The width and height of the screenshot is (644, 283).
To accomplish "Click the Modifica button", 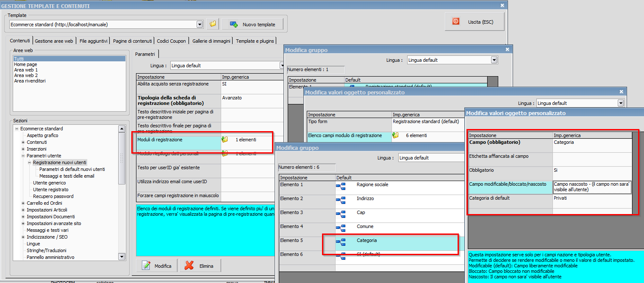I will pos(157,266).
